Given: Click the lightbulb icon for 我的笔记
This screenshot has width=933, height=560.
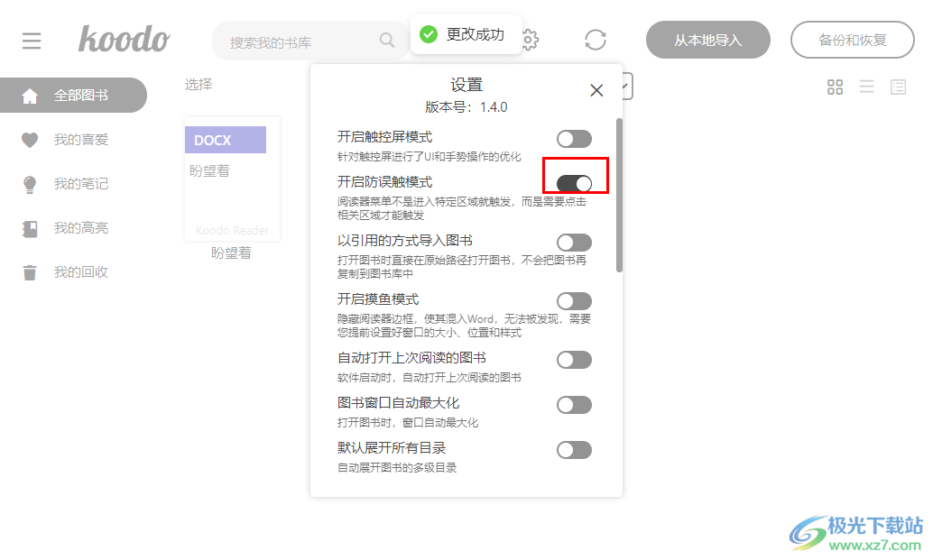Looking at the screenshot, I should [30, 184].
